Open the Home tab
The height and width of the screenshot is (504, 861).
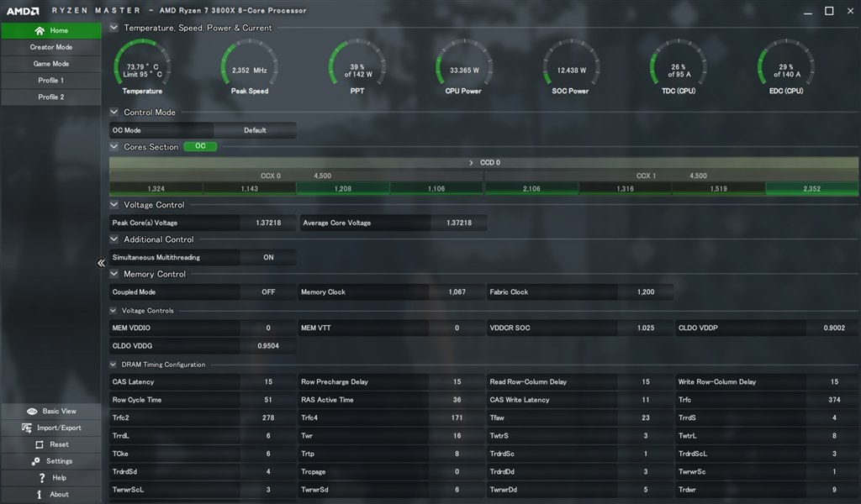pos(51,31)
